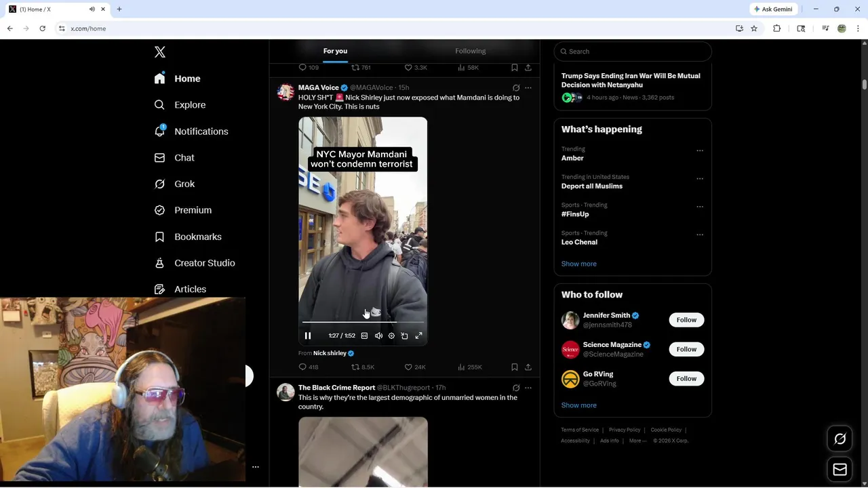The width and height of the screenshot is (868, 488).
Task: Open Grok explain on MAGA Voice post
Action: (x=516, y=88)
